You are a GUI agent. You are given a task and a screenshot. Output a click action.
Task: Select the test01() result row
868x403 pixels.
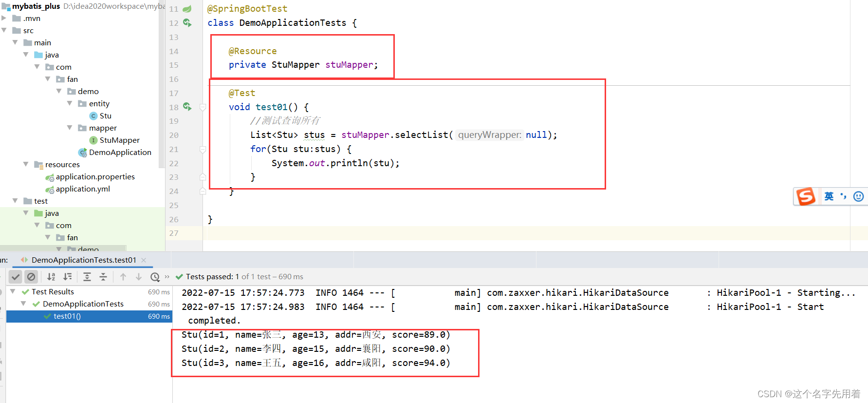(x=89, y=316)
